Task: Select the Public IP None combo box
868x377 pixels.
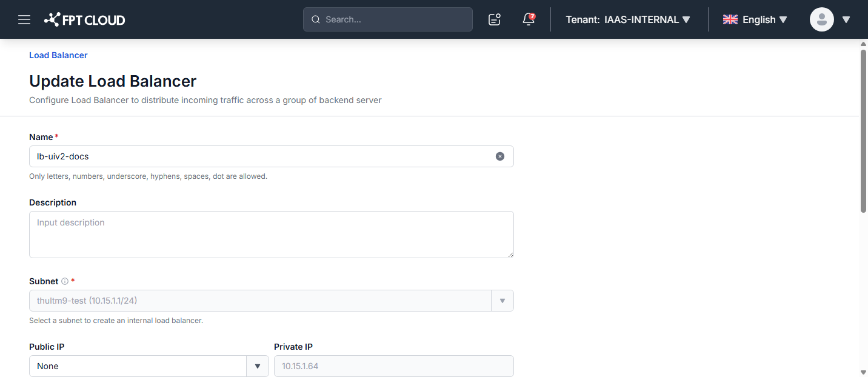Action: point(149,366)
